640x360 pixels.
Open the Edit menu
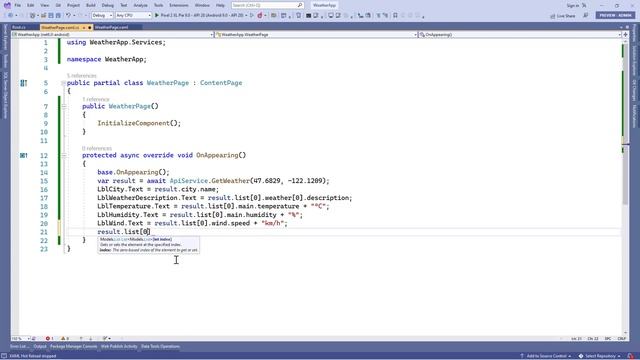point(31,5)
